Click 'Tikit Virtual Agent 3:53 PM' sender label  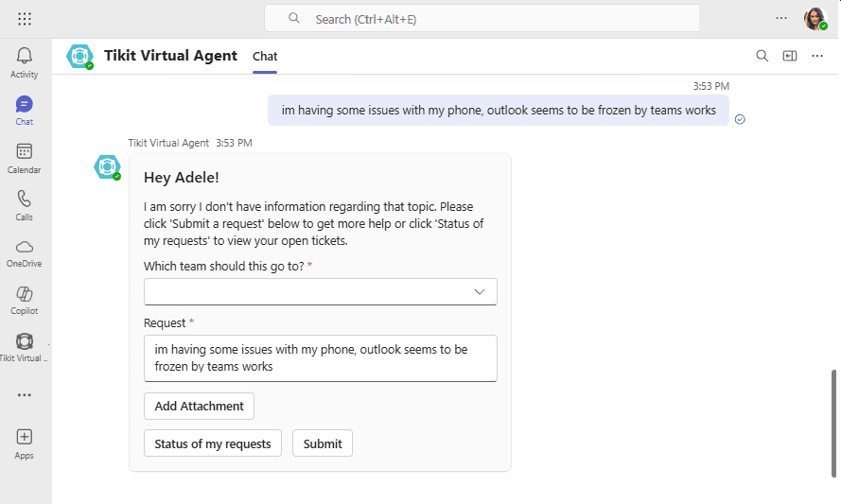coord(190,143)
